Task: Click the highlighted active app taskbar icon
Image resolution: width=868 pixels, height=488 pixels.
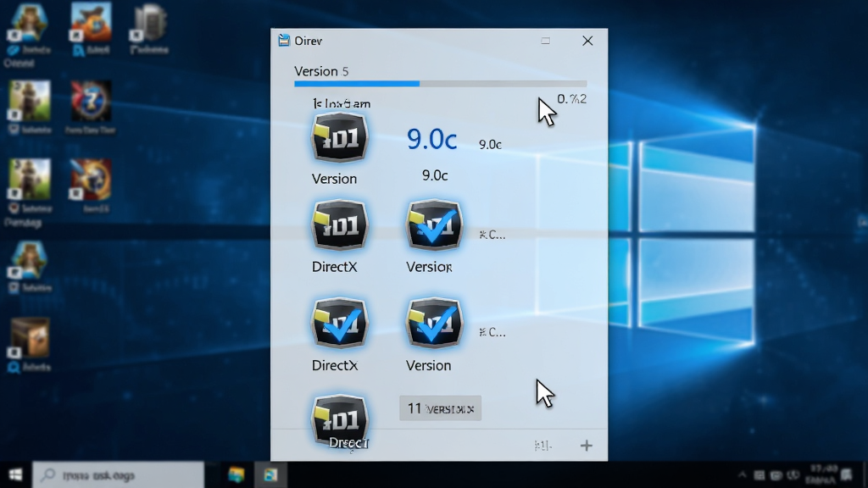Action: (x=270, y=474)
